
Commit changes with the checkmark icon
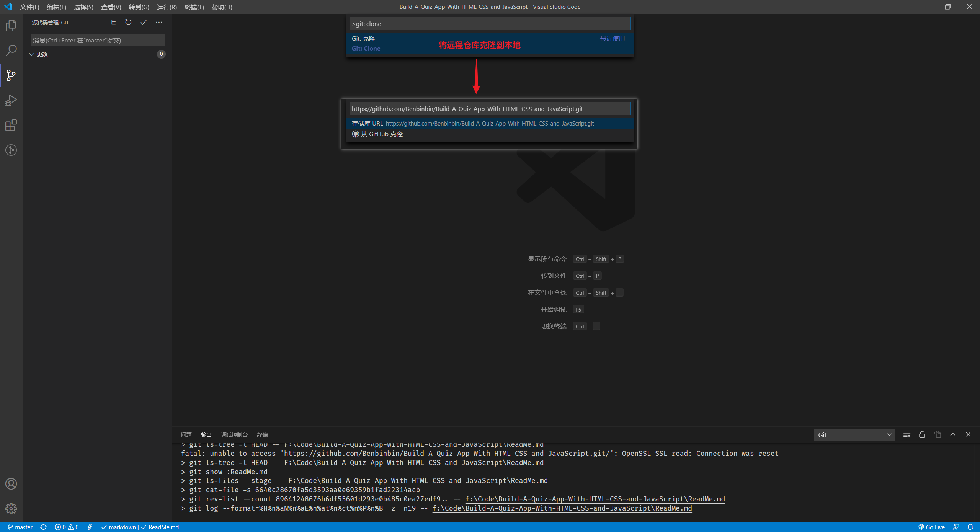point(144,22)
